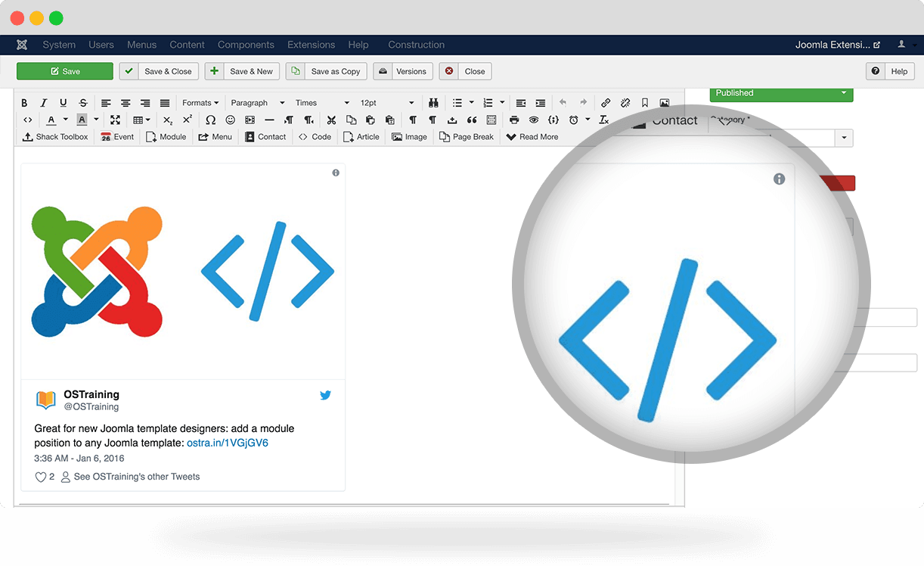Image resolution: width=924 pixels, height=566 pixels.
Task: Open the Formats dropdown
Action: click(200, 102)
